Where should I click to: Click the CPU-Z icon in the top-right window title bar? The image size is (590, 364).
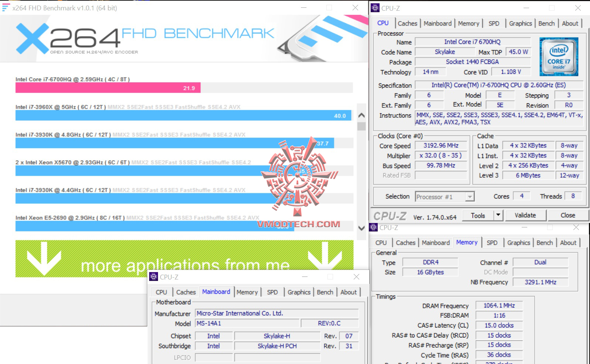(375, 8)
